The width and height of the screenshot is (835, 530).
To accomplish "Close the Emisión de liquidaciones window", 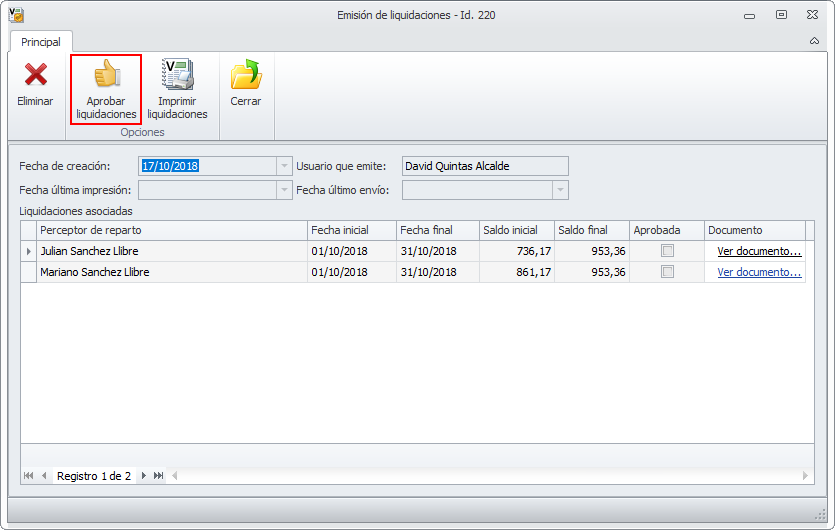I will coord(813,14).
